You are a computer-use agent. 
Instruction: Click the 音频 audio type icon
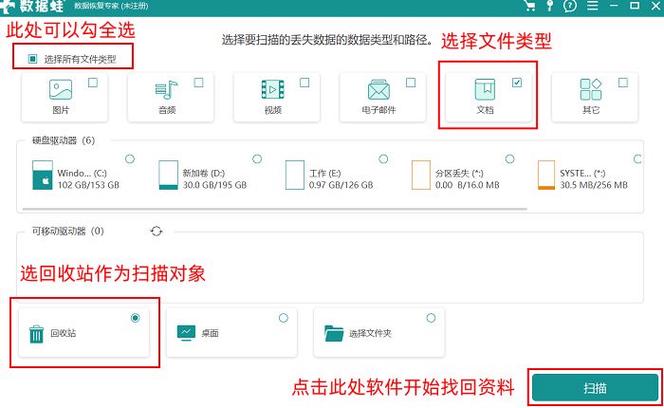(166, 90)
